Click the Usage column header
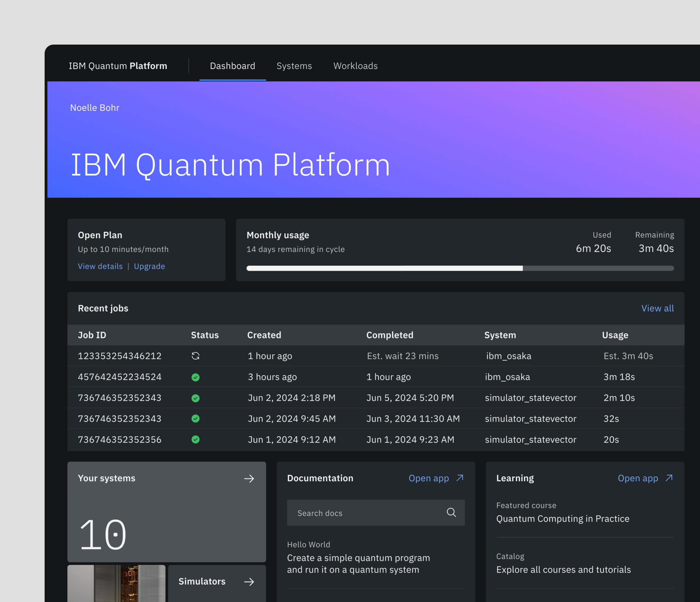700x602 pixels. point(615,335)
